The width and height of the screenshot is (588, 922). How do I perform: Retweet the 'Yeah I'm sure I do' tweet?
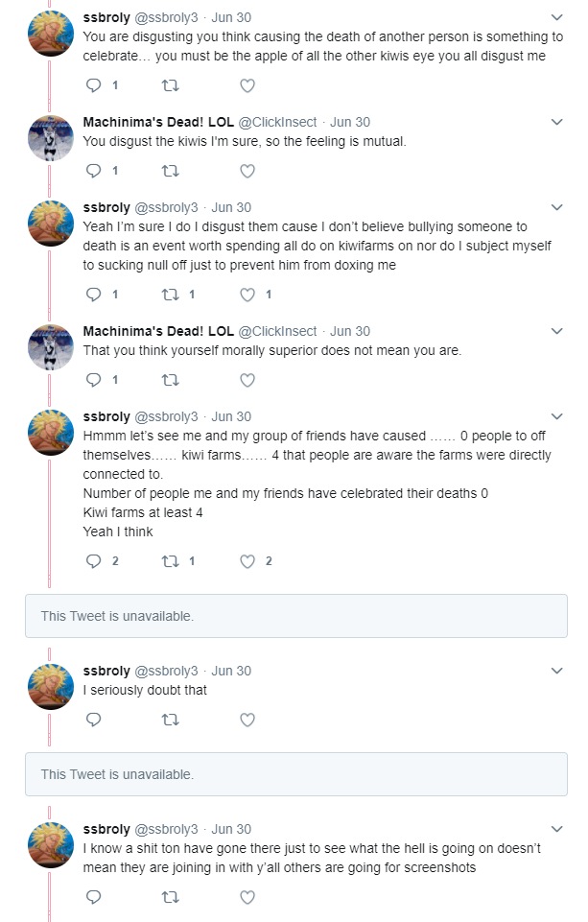171,295
